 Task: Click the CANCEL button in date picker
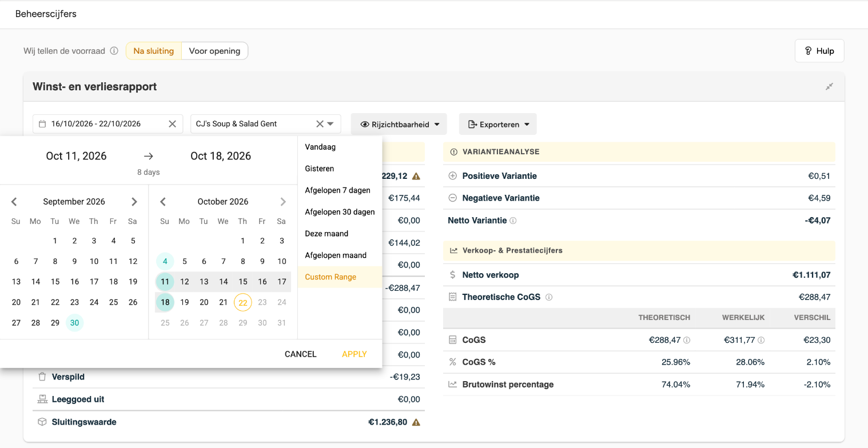point(301,354)
